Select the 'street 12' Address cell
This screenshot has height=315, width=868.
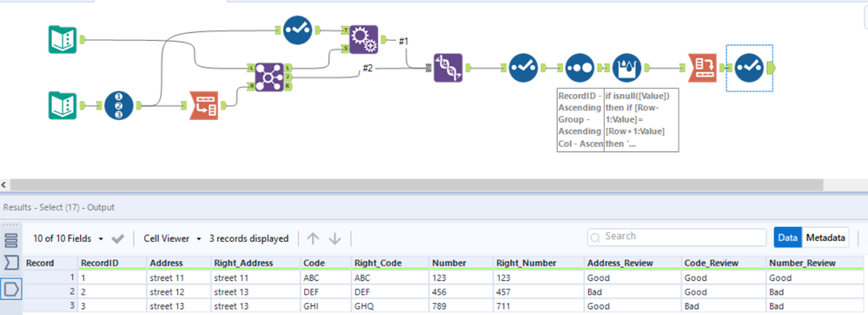click(179, 292)
